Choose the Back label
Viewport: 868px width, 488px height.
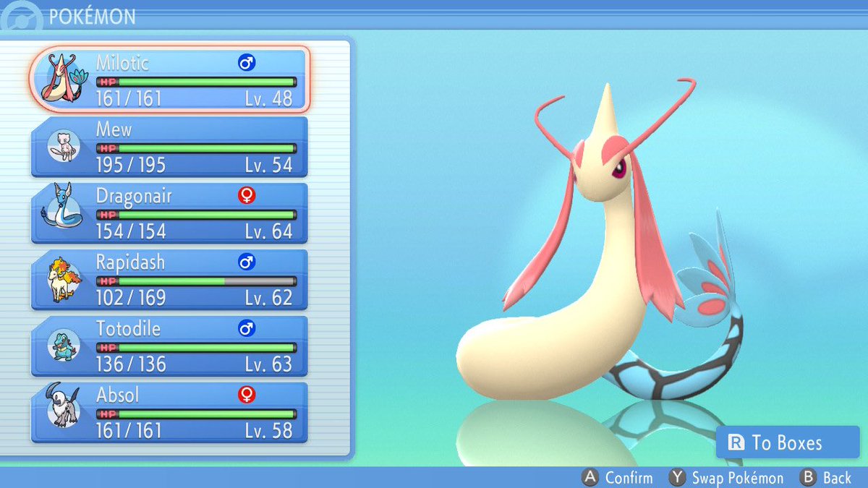(x=837, y=478)
